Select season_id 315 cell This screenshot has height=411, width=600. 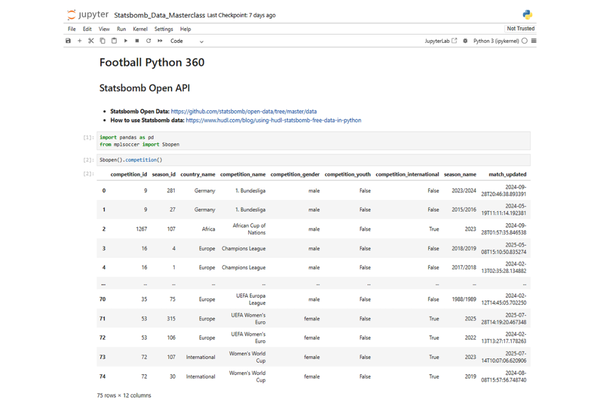(171, 319)
